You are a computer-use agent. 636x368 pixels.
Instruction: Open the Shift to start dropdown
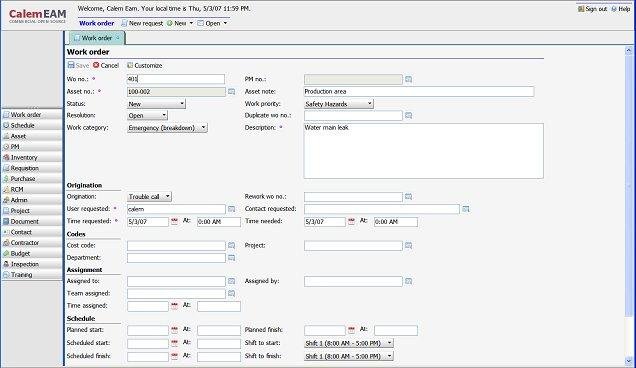coord(349,343)
